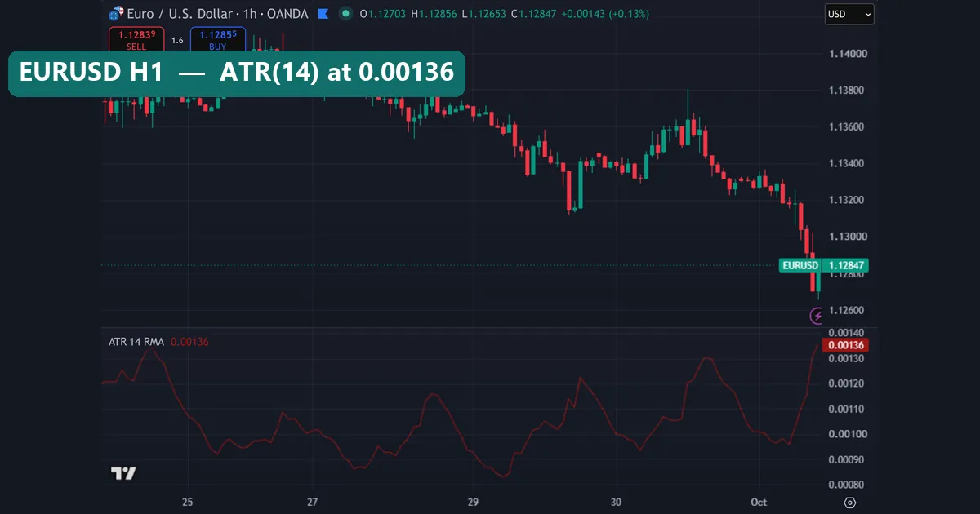Viewport: 980px width, 514px height.
Task: Click the purple lightning events icon
Action: tap(817, 315)
